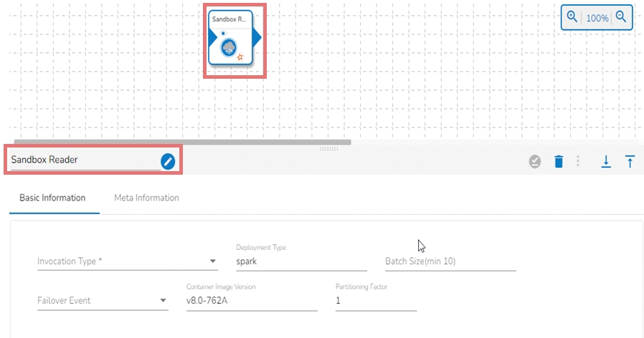Screen dimensions: 644x338
Task: Click the zoom in magnifier icon
Action: (572, 17)
